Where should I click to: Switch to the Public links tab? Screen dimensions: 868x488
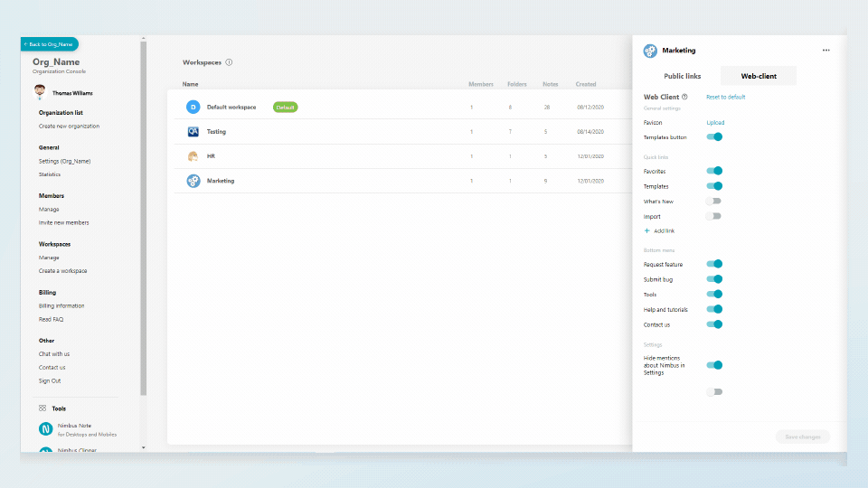682,76
